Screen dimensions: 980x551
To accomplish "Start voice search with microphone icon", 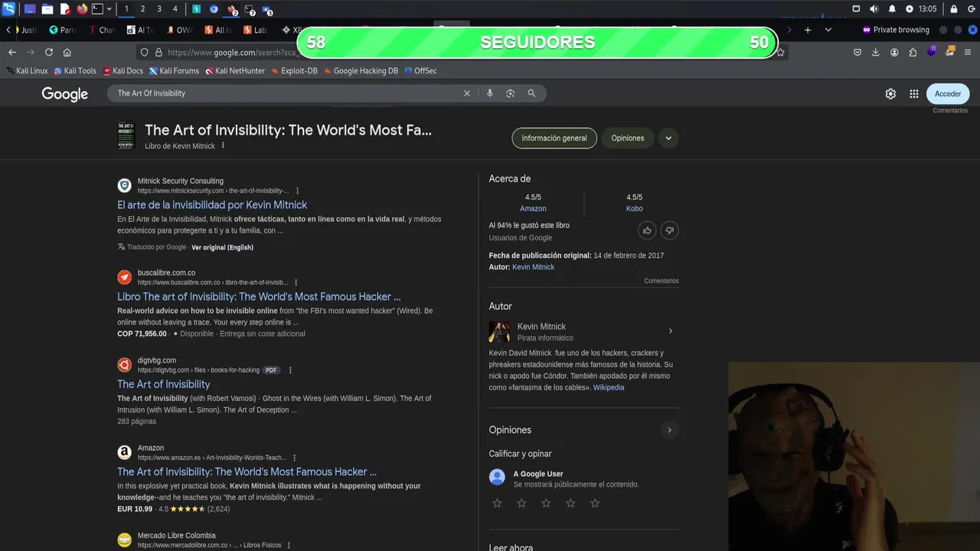I will point(490,93).
